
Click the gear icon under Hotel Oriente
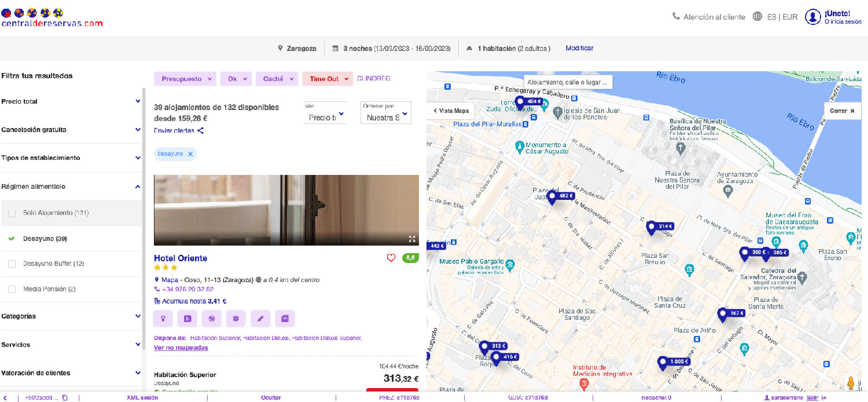tap(236, 319)
